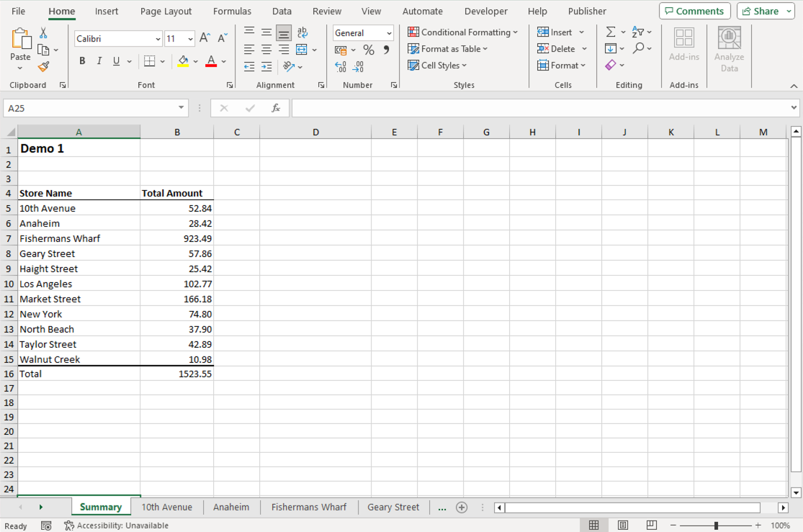Click the Share button

point(761,11)
